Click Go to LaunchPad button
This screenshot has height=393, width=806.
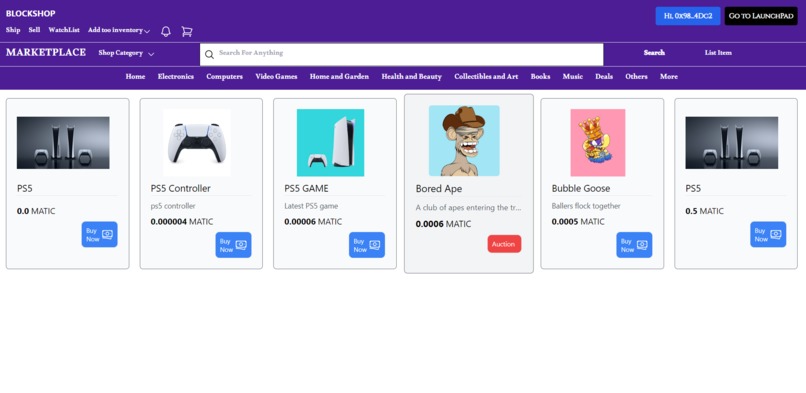761,16
